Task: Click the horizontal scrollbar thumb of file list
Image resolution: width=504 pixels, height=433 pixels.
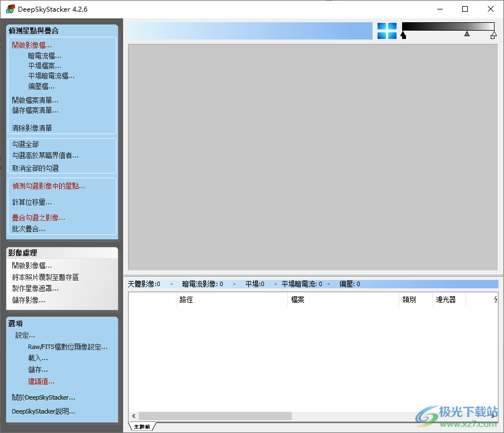Action: pyautogui.click(x=215, y=416)
